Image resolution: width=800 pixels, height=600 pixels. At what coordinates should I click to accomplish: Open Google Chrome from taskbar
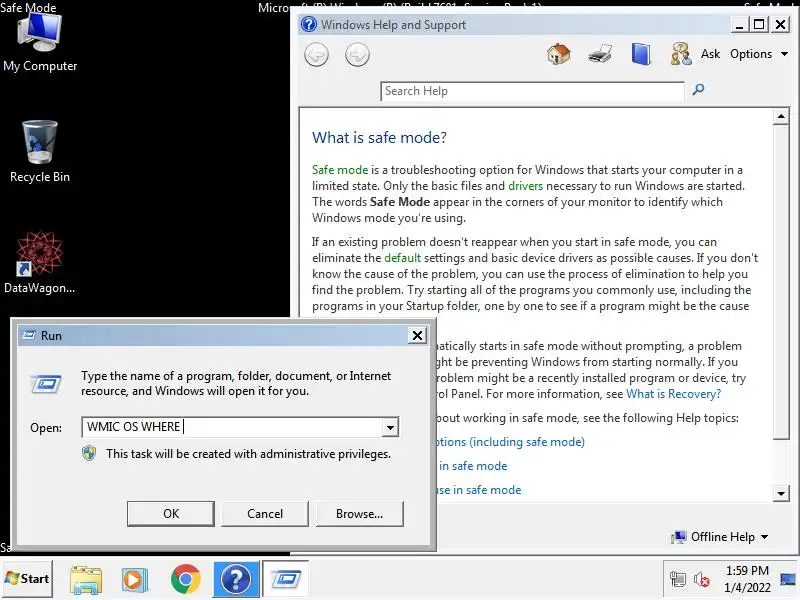186,579
